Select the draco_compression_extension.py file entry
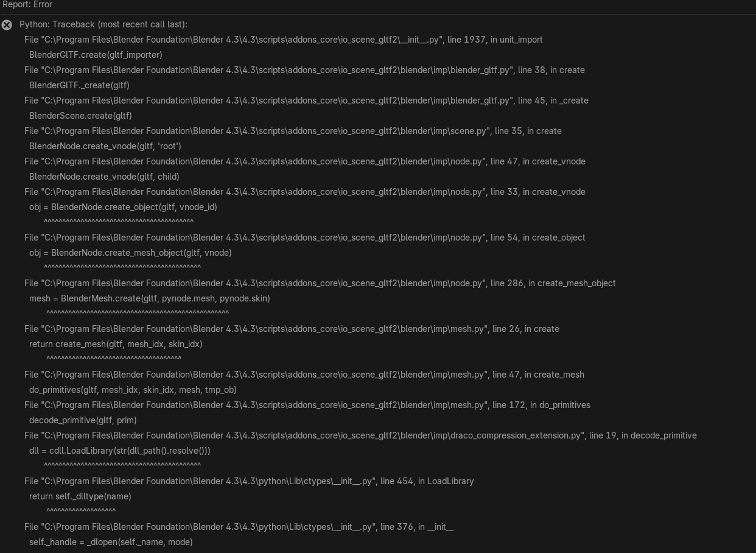Image resolution: width=756 pixels, height=553 pixels. point(360,435)
